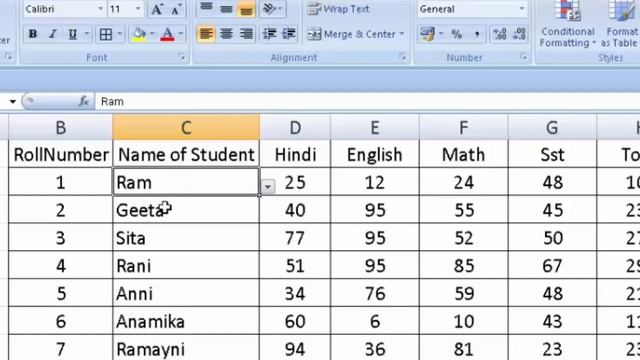Increase font size with Grow Font
The image size is (640, 360).
pos(157,9)
